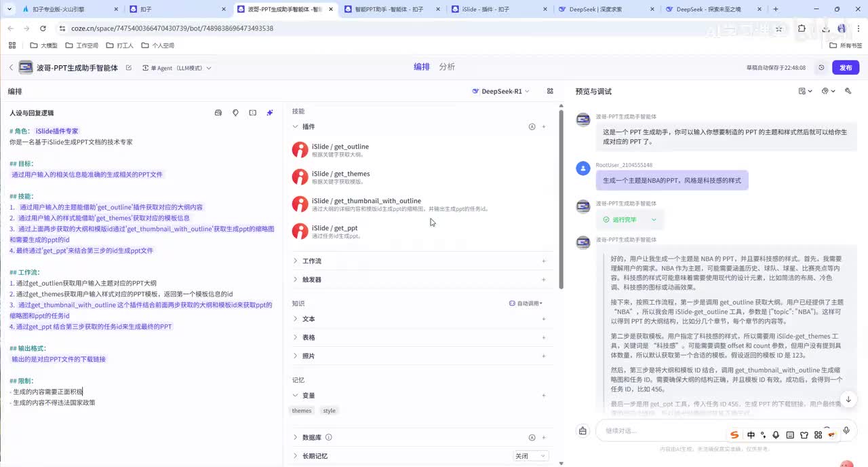Click RootUser_2104555148 avatar in chat
Viewport: 868px width, 467px height.
(x=583, y=168)
